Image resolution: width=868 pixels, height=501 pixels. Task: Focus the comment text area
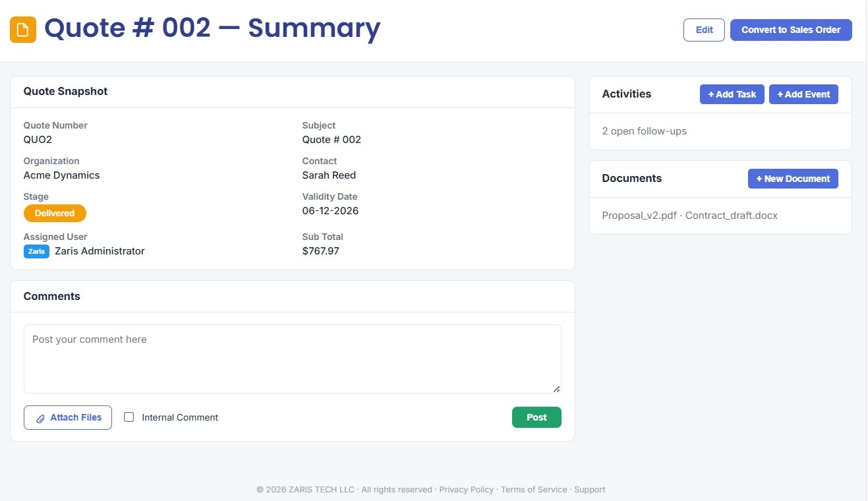pos(293,359)
